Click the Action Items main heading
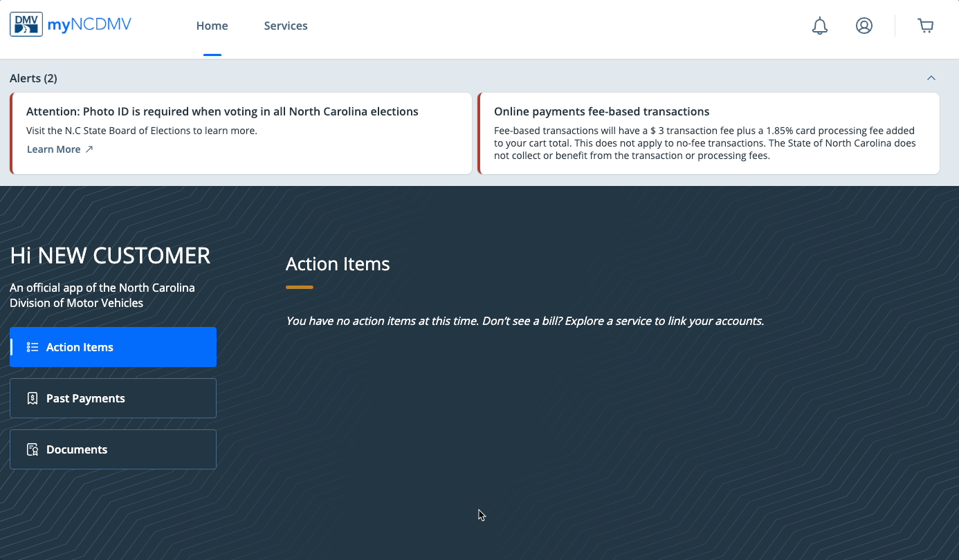The width and height of the screenshot is (959, 560). pos(338,263)
